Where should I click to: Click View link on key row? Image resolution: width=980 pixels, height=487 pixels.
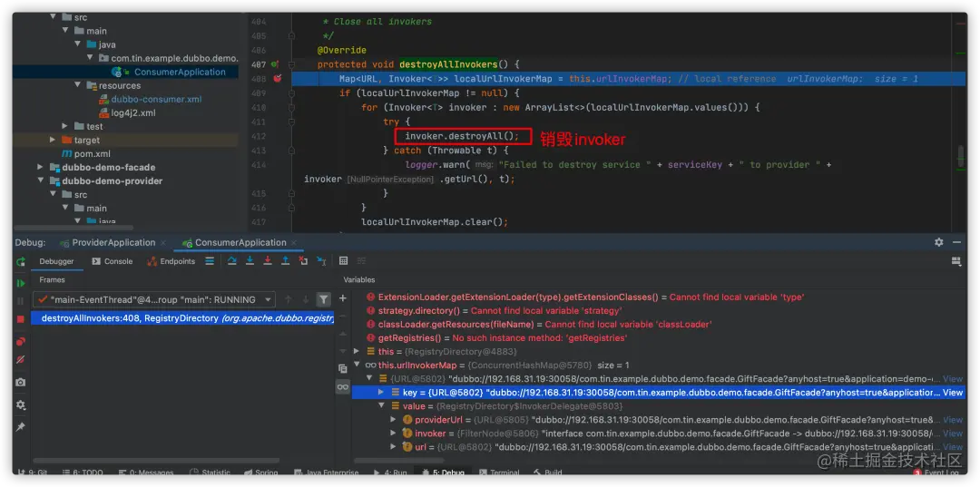point(953,393)
